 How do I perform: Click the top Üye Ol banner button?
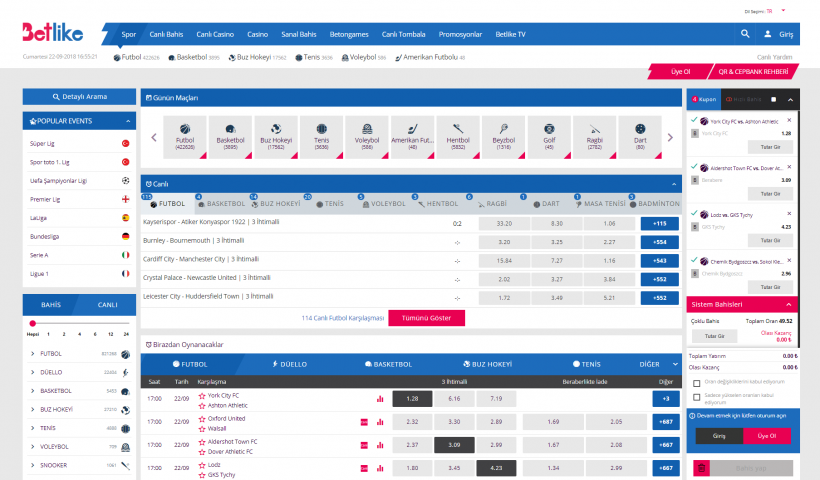pyautogui.click(x=680, y=72)
